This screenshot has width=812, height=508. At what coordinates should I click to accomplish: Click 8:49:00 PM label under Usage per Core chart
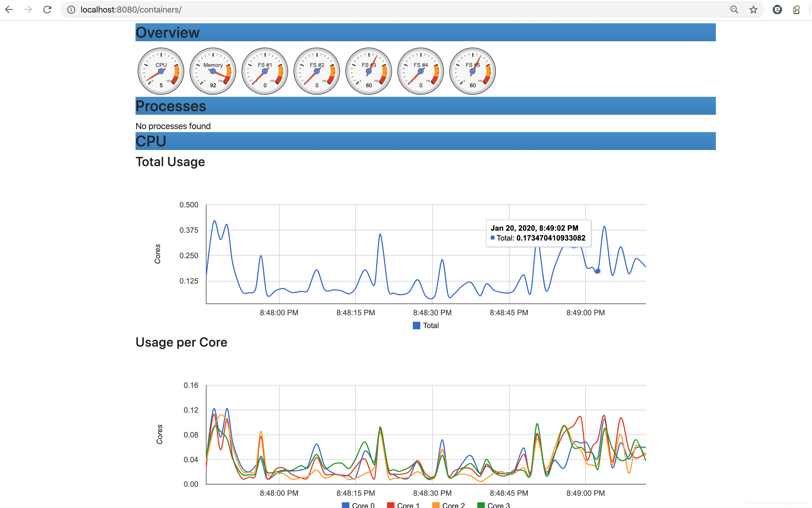pyautogui.click(x=585, y=493)
